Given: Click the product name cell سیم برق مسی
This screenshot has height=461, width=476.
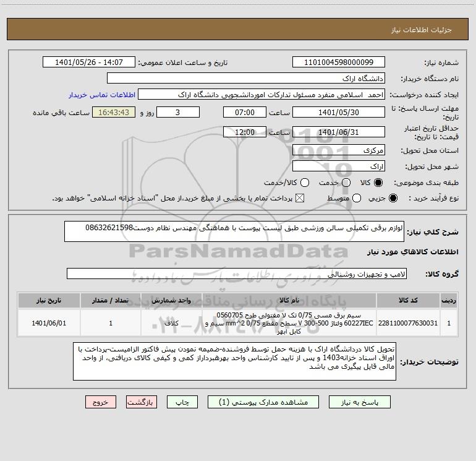Looking at the screenshot, I should click(x=289, y=323).
